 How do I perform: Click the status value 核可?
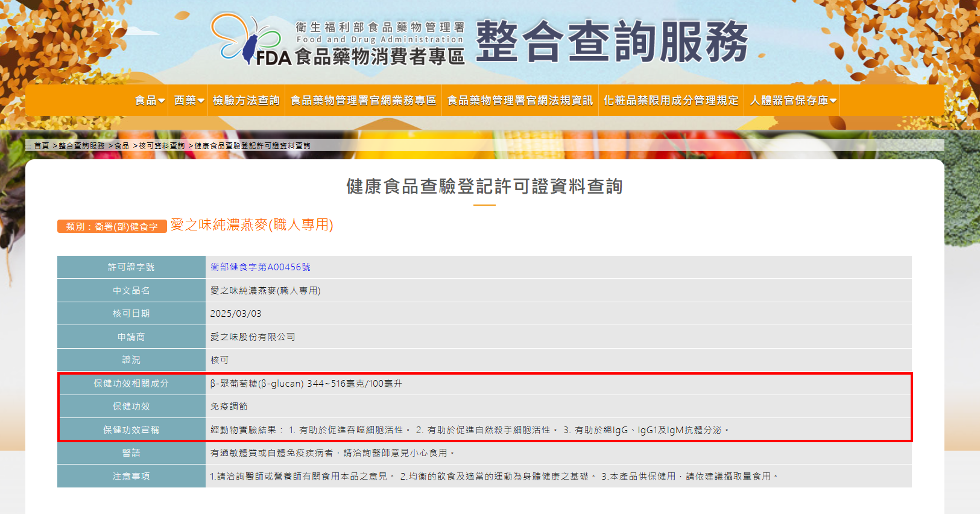tap(220, 360)
